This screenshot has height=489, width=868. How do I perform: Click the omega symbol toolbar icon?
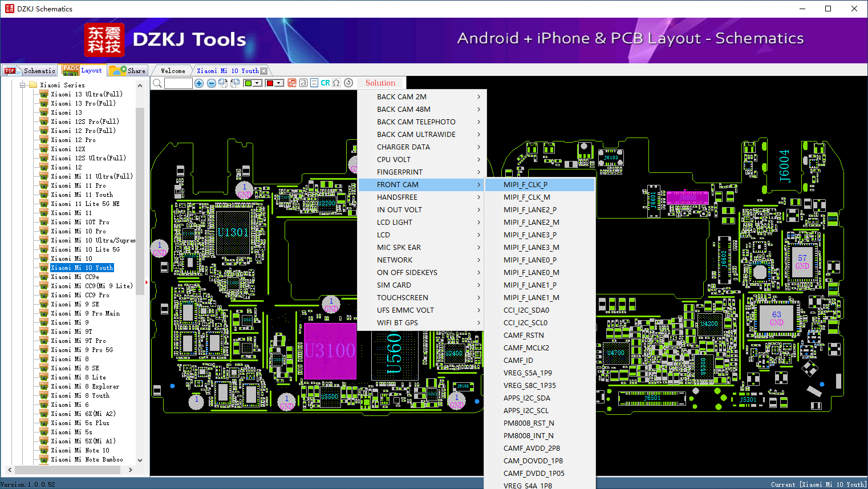point(336,83)
